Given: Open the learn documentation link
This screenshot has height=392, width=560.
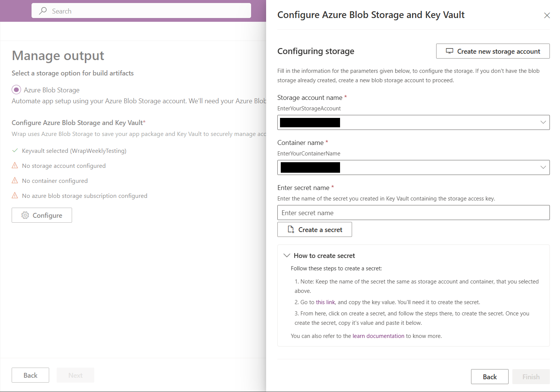Looking at the screenshot, I should 378,336.
